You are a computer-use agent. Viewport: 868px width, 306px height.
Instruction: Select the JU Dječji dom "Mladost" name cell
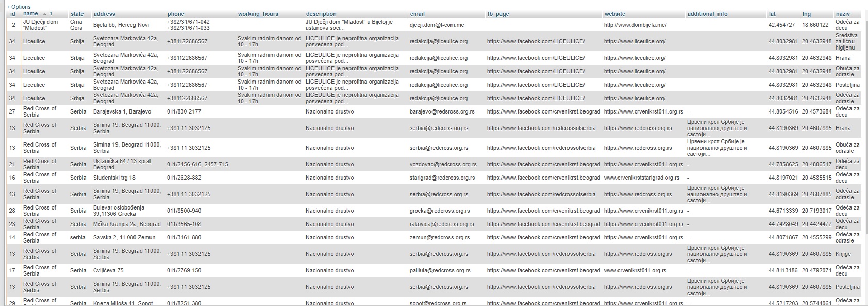tap(40, 25)
